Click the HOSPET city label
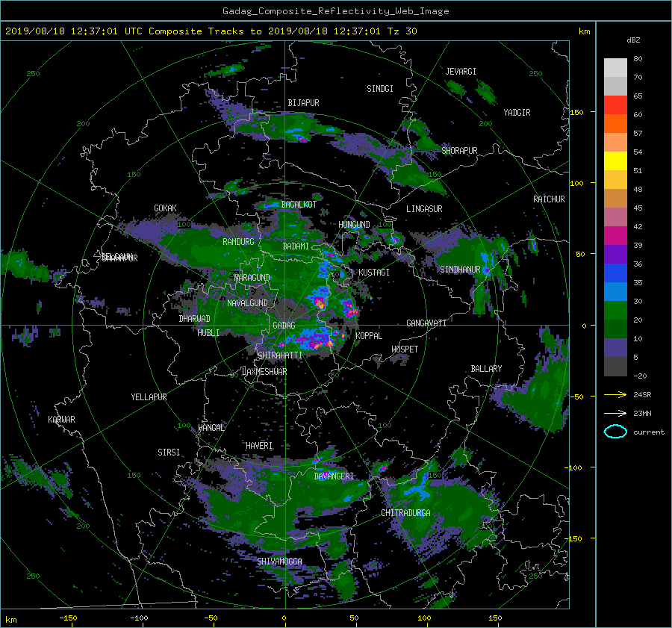The width and height of the screenshot is (672, 628). point(405,349)
